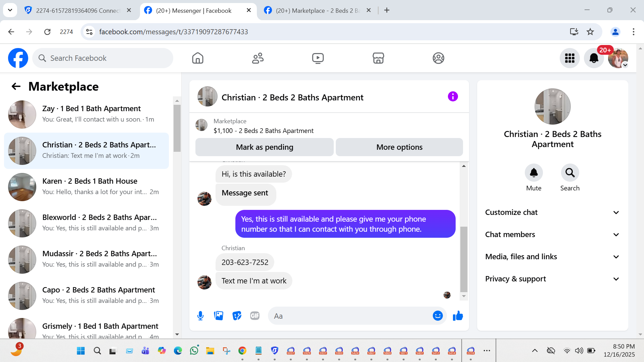View site information icon in address bar
Screen dimensions: 644x362
pyautogui.click(x=89, y=32)
